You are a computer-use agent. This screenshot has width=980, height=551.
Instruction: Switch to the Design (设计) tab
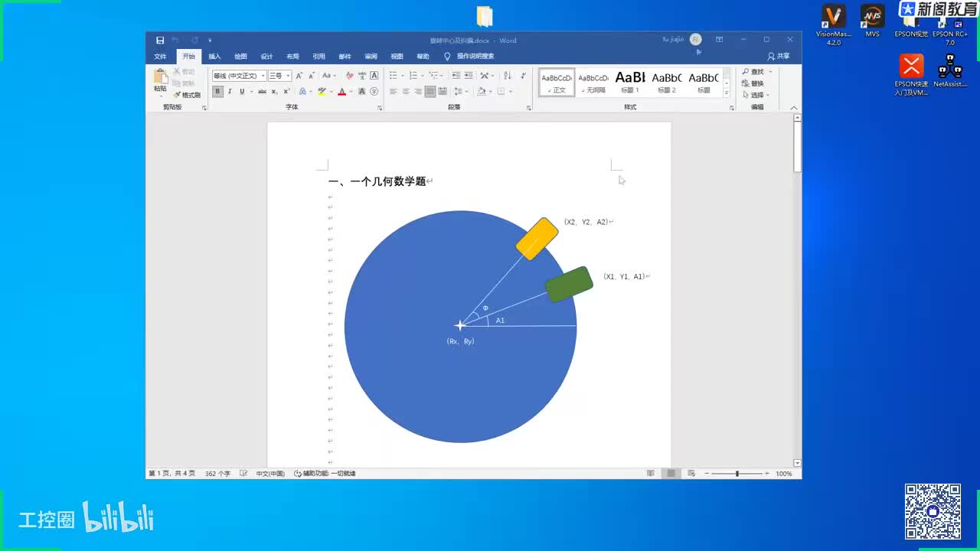coord(266,57)
